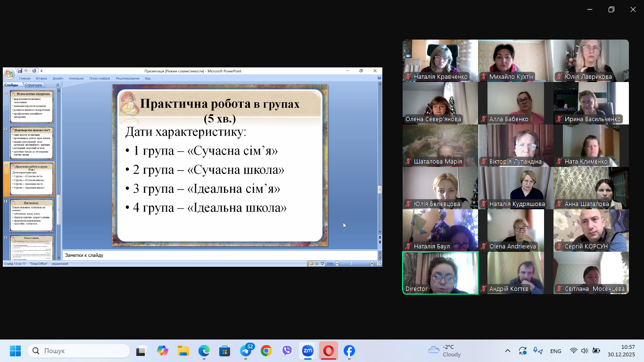This screenshot has height=362, width=644.
Task: Start Slide Show view from status bar
Action: 322,263
